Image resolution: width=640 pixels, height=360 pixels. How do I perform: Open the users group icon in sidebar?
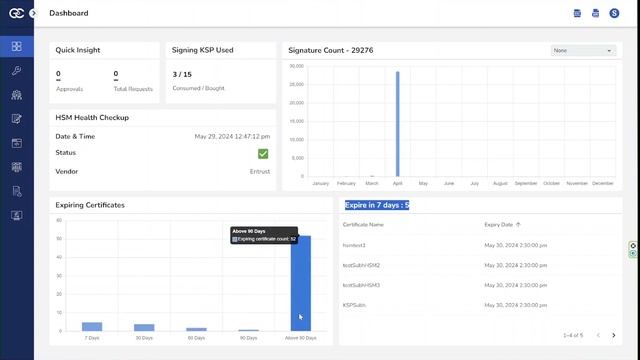pos(17,95)
